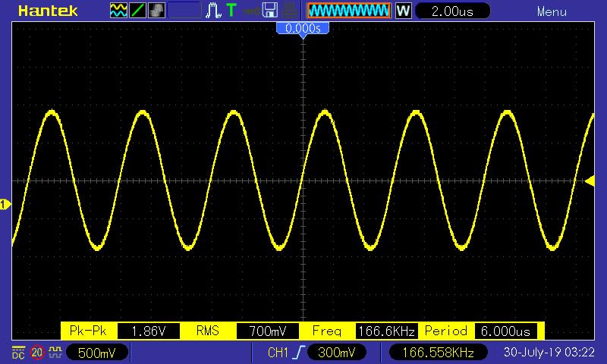Click the cyan waveform memory overview bar
Screen dimensions: 607x364
[349, 11]
